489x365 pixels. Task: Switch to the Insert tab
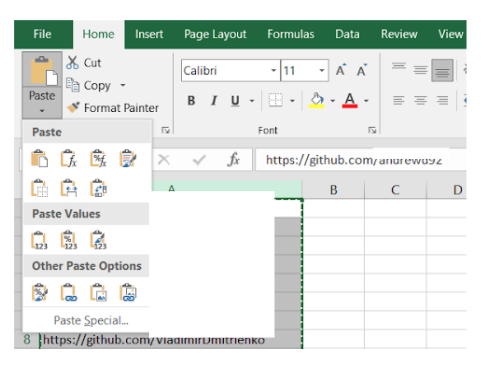(x=149, y=34)
